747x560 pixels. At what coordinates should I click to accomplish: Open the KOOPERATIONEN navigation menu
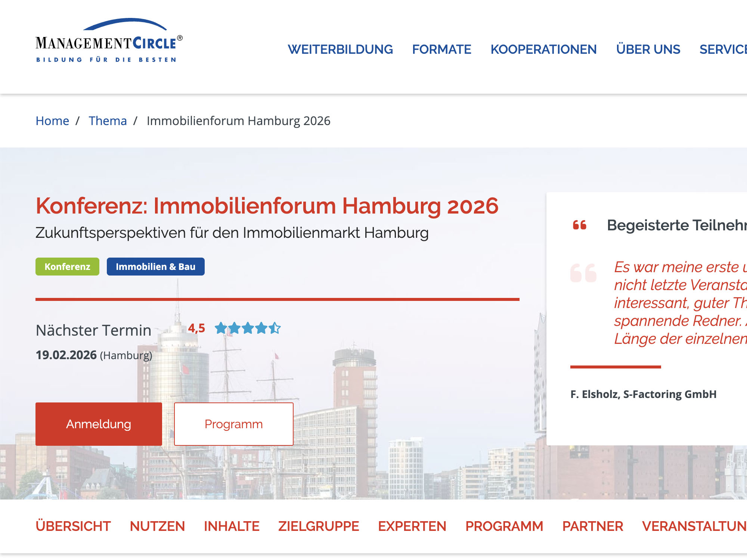543,49
